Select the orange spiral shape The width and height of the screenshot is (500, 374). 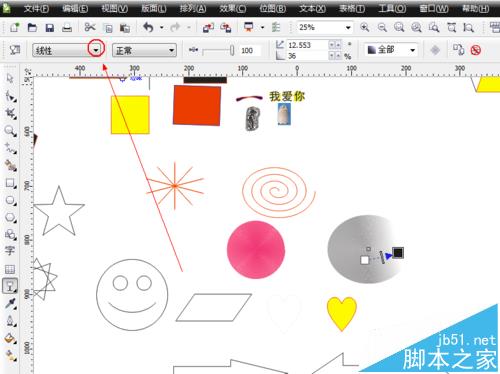(279, 192)
